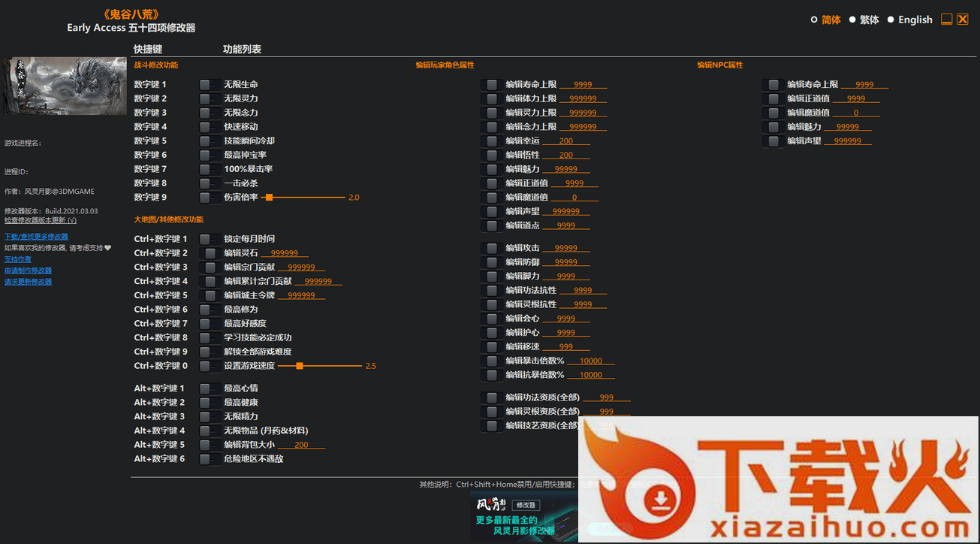Toggle 100%暴击率 switch

(x=210, y=169)
